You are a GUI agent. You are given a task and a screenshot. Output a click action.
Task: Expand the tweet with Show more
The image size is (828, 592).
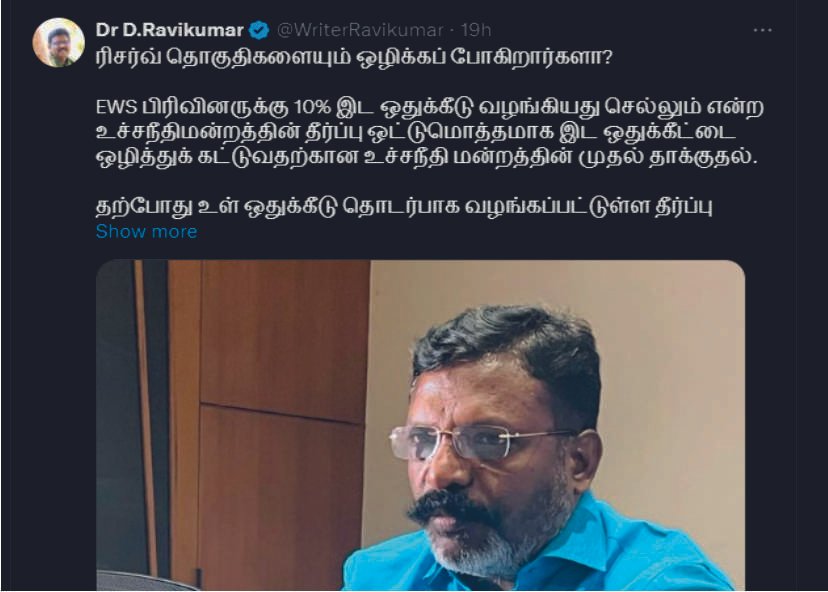(147, 231)
